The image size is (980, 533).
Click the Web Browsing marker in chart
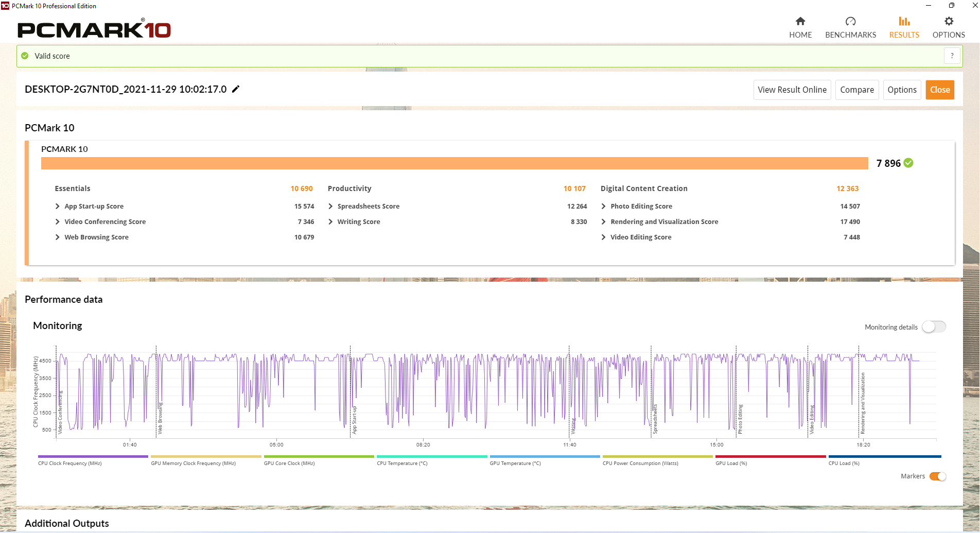160,418
